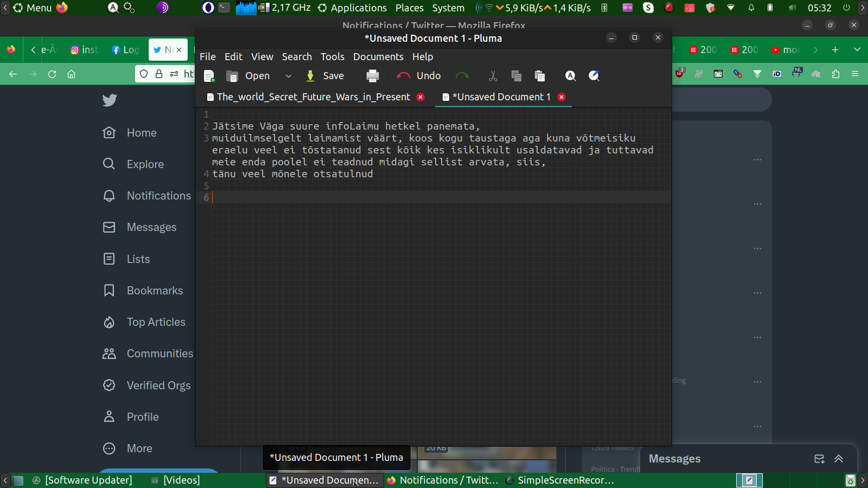Open the Search menu in Pluma
The image size is (868, 488).
(297, 57)
